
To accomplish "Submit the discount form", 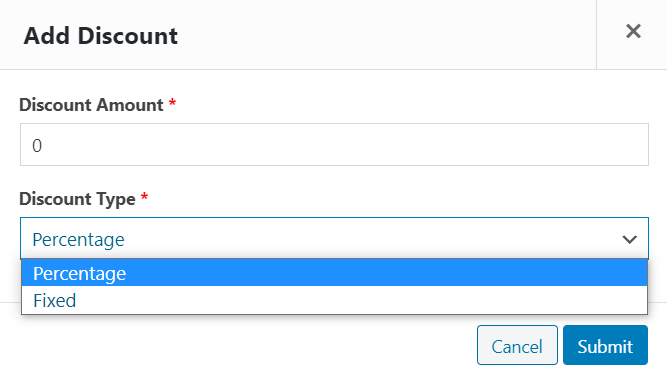I will pos(605,345).
